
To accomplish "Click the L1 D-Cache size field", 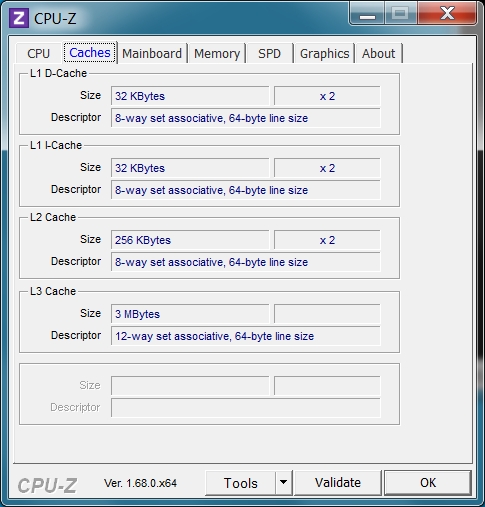I will (190, 96).
